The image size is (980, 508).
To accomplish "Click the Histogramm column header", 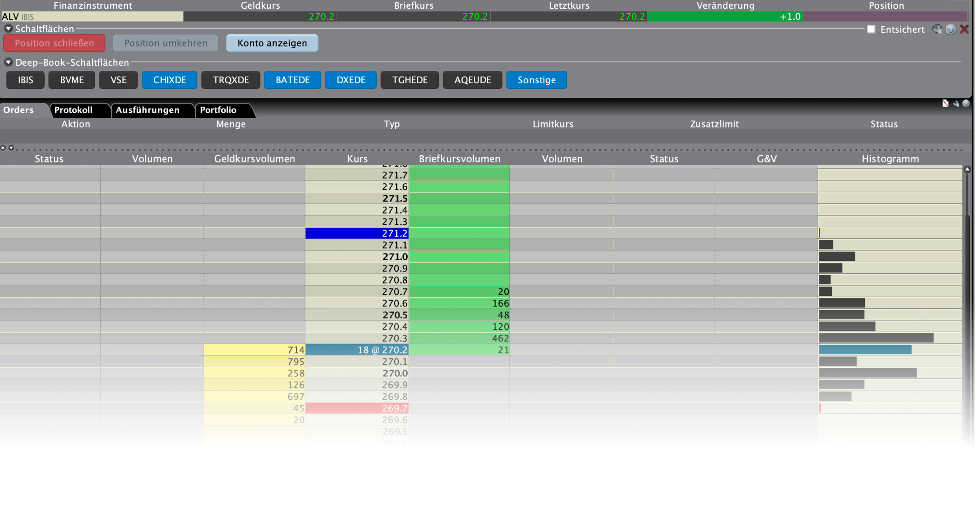I will [890, 159].
